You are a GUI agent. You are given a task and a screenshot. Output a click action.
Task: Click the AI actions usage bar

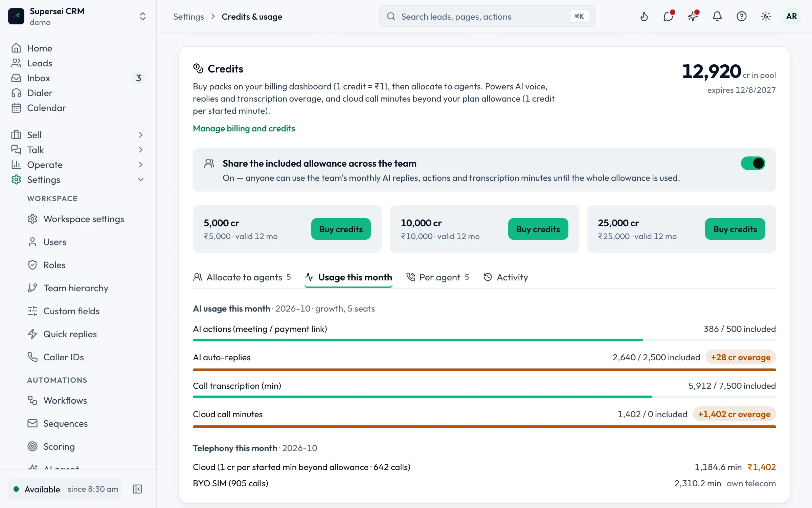tap(484, 340)
